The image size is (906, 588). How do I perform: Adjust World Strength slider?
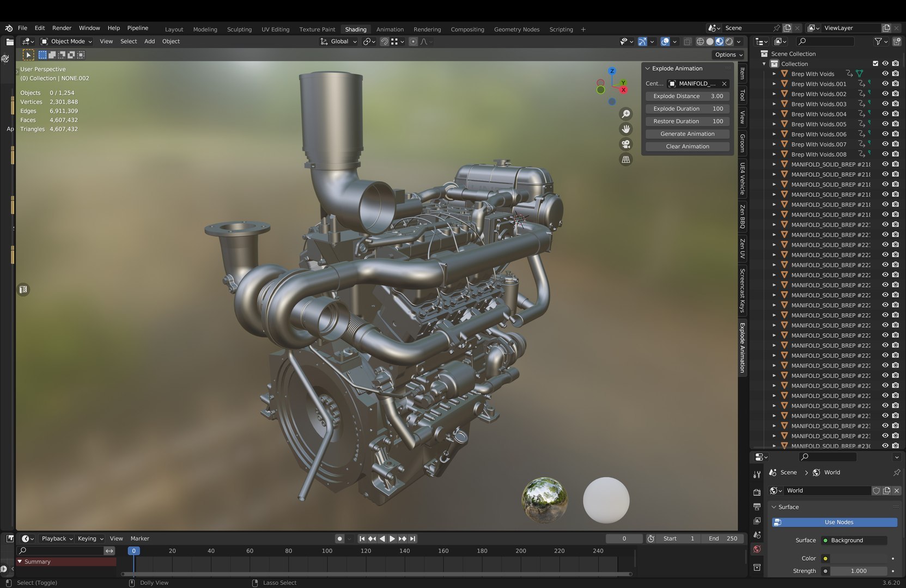coord(858,571)
